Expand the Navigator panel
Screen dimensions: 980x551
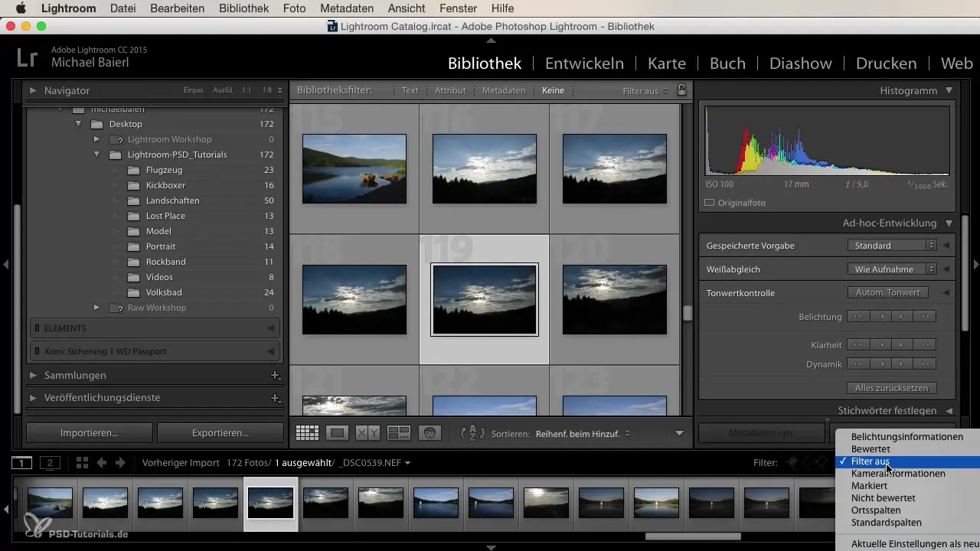[x=33, y=90]
